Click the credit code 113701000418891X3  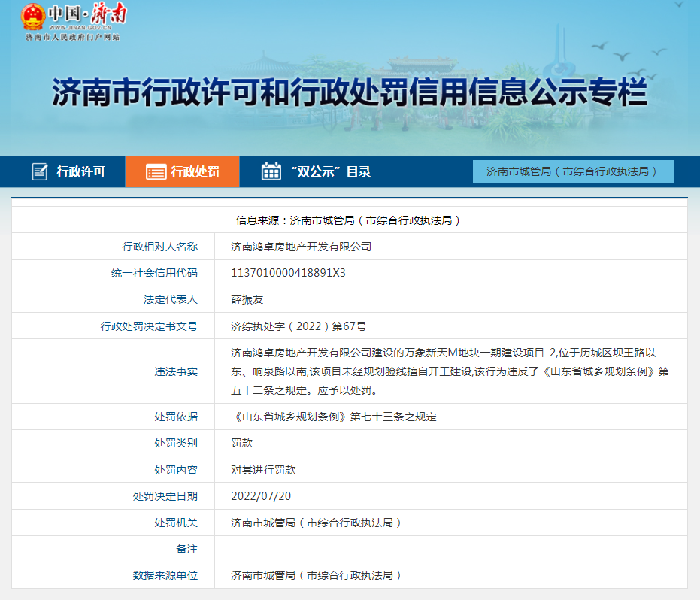[288, 273]
